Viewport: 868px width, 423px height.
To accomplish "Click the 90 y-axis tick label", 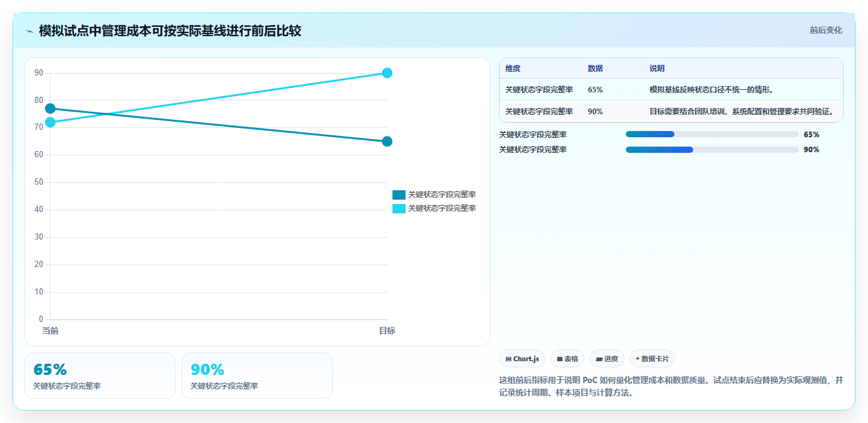I will [39, 73].
